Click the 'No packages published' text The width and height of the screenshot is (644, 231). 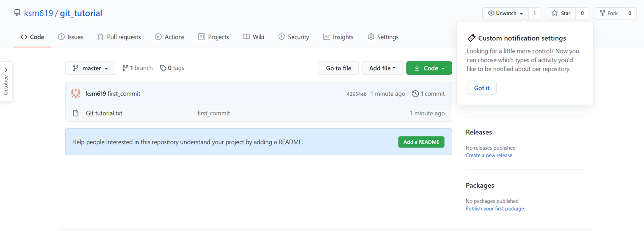tap(492, 201)
